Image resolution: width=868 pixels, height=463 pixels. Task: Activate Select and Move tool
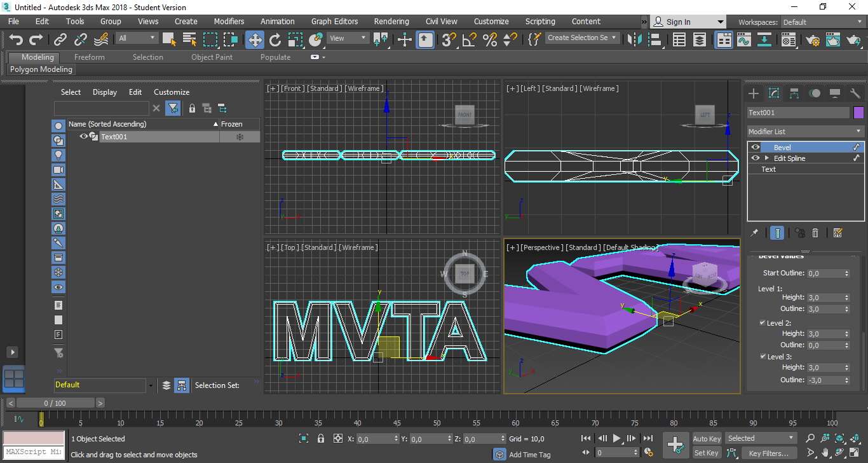tap(255, 40)
